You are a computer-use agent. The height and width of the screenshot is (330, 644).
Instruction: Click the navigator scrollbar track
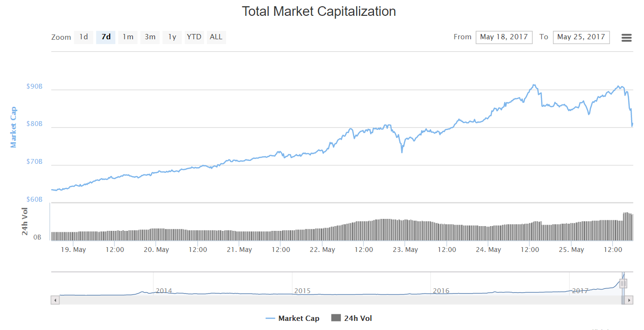335,300
